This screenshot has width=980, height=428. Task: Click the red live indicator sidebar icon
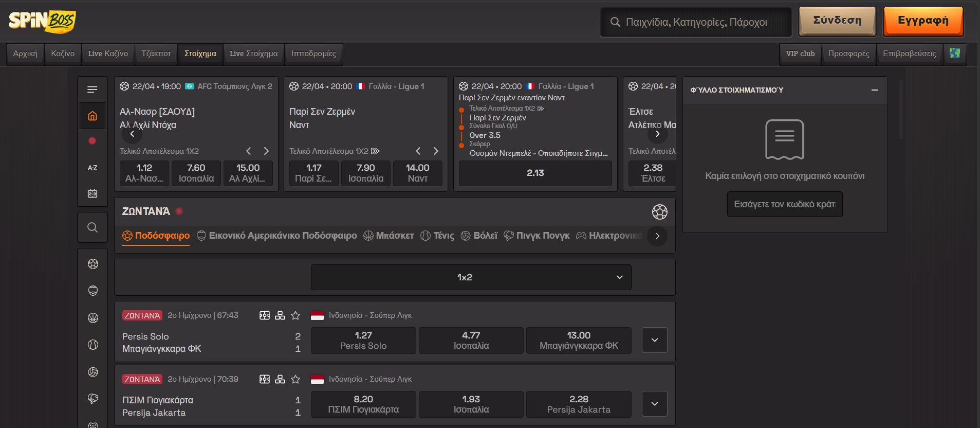pyautogui.click(x=93, y=141)
